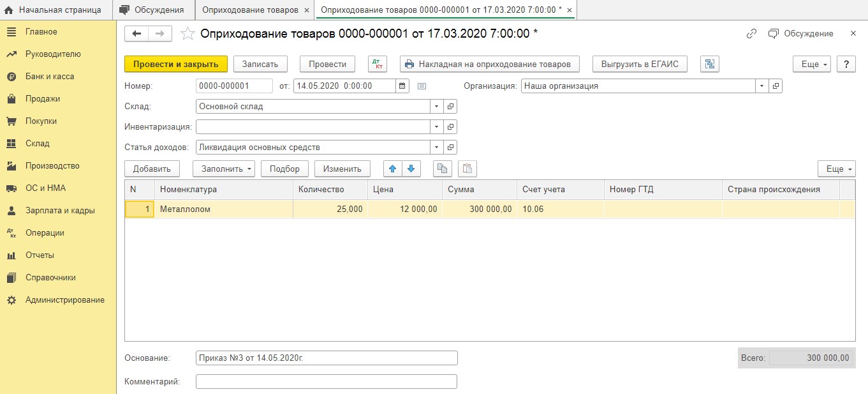Move row up with blue arrow
This screenshot has width=868, height=394.
[x=393, y=169]
